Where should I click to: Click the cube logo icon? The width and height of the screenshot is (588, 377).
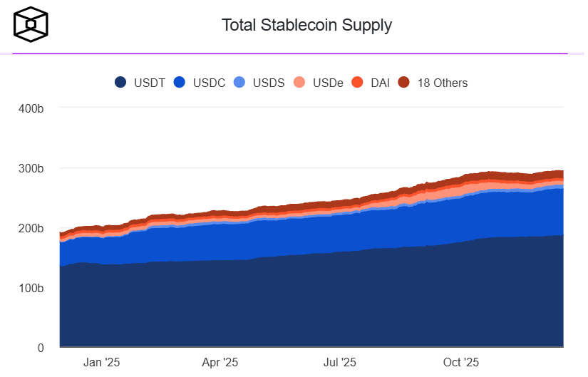[x=32, y=25]
